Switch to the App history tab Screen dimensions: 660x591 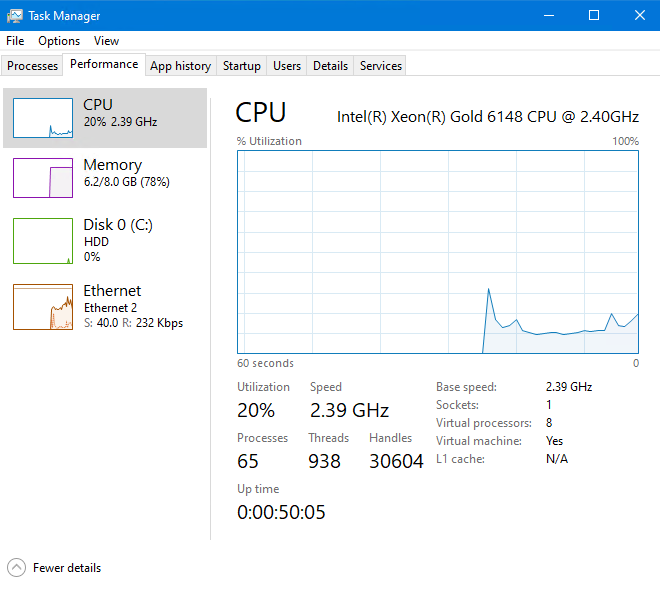coord(180,66)
